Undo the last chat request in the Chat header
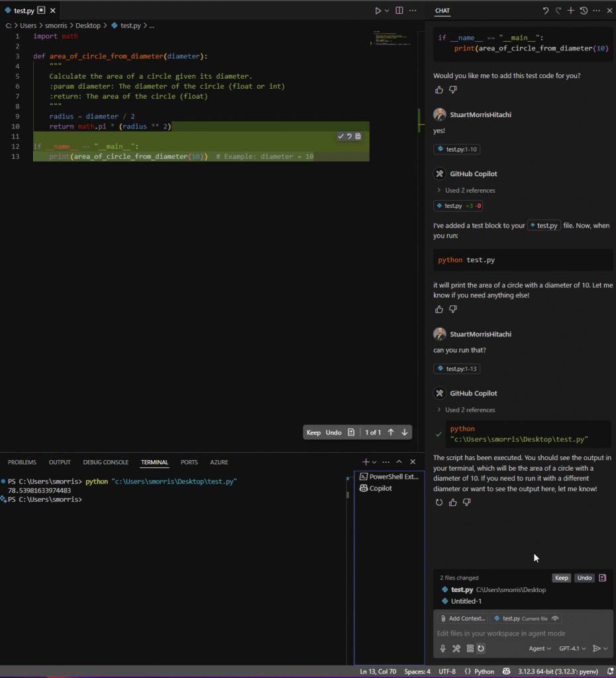Viewport: 616px width, 678px height. coord(546,11)
